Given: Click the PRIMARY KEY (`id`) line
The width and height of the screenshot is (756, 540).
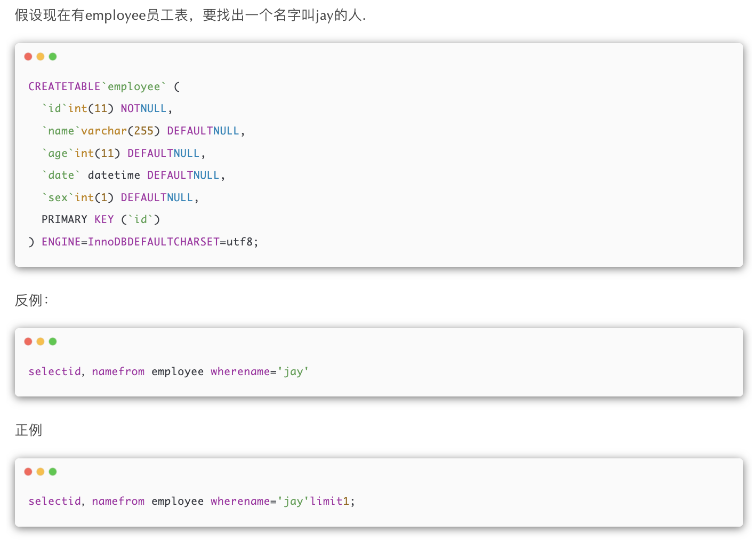Looking at the screenshot, I should [101, 220].
